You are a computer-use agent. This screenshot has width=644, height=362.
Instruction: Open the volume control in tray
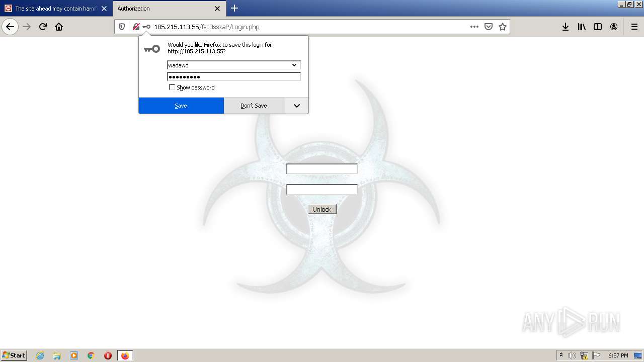(572, 355)
